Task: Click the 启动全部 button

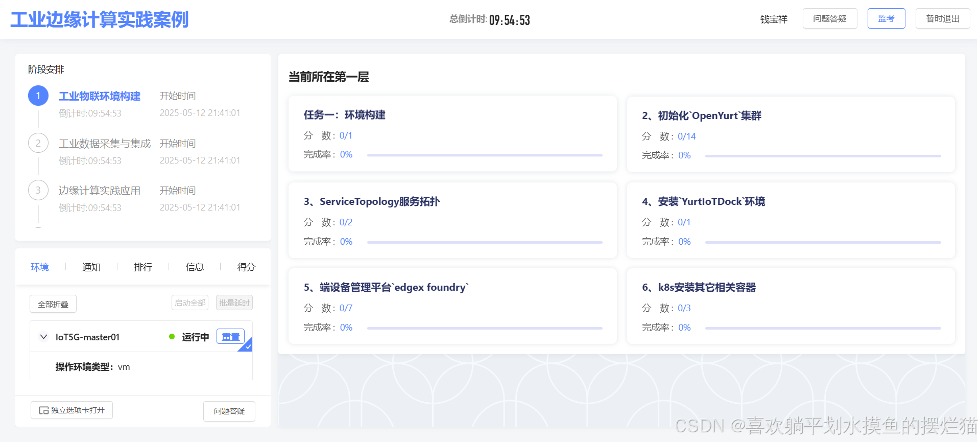Action: click(x=190, y=303)
